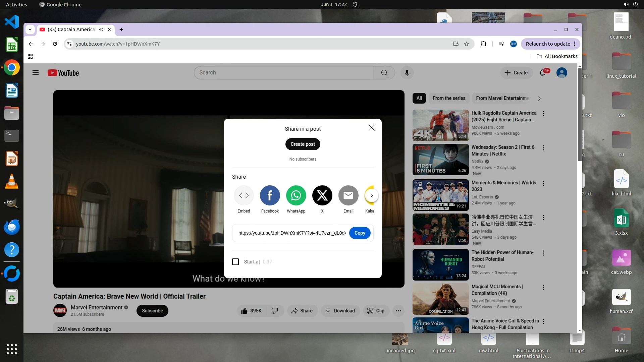Open Chrome tab search dropdown
Image resolution: width=644 pixels, height=362 pixels.
point(30,29)
